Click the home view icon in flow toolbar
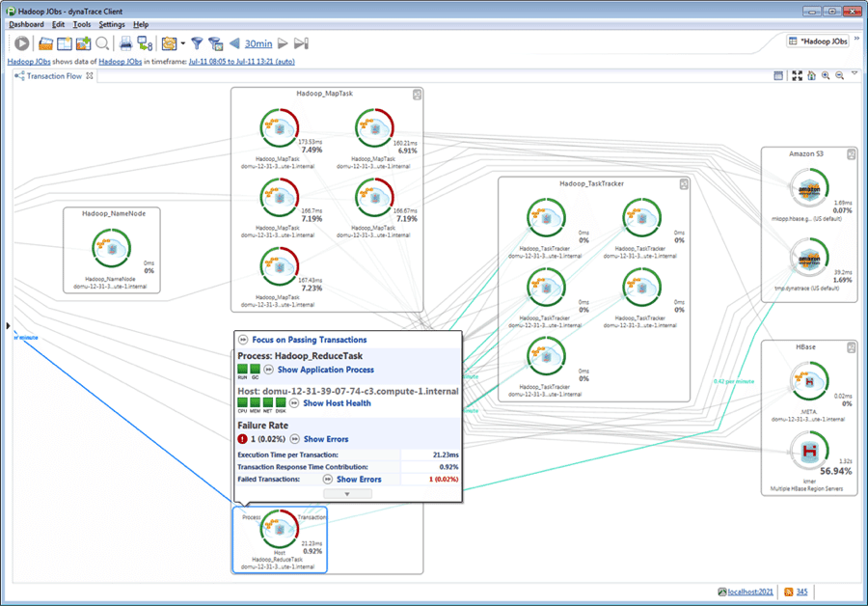The width and height of the screenshot is (868, 606). (x=811, y=76)
